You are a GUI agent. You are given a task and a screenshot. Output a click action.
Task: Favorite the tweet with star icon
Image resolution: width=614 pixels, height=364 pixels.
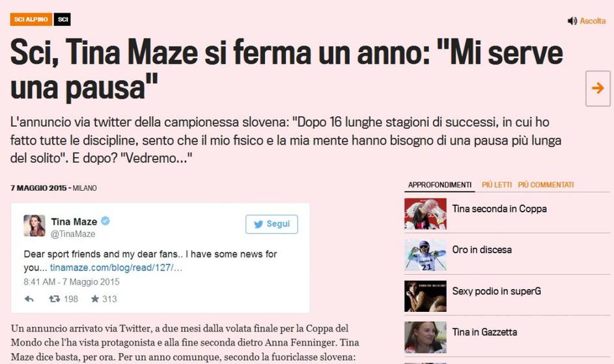(x=95, y=299)
